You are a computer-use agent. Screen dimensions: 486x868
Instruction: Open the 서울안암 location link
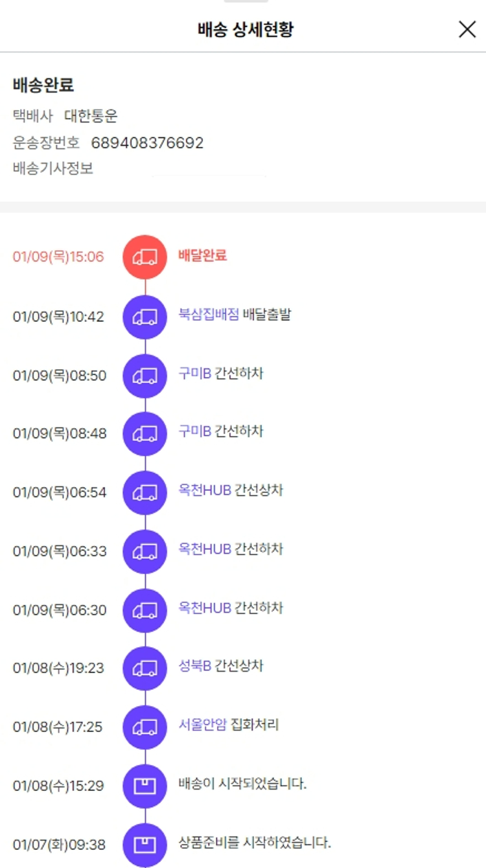pos(202,725)
